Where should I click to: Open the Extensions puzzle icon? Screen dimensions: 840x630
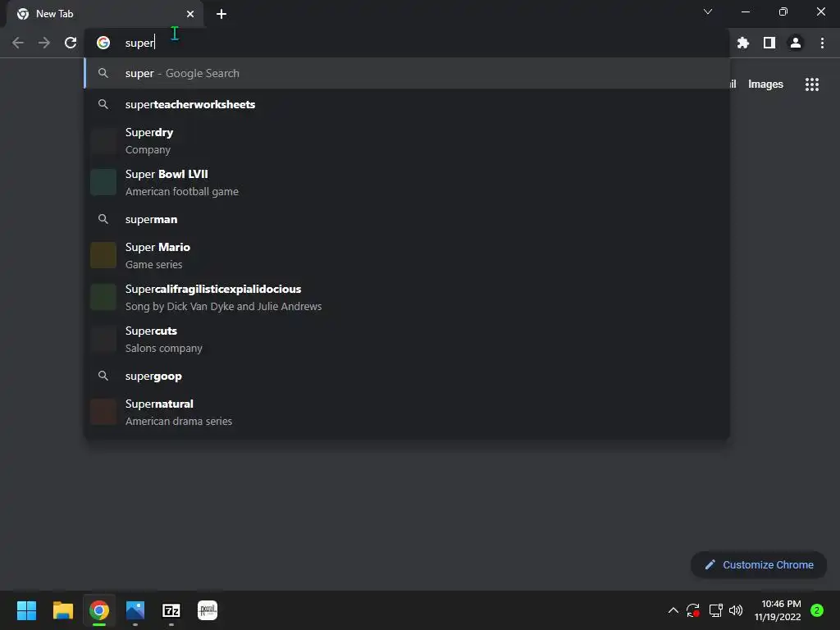click(x=743, y=43)
